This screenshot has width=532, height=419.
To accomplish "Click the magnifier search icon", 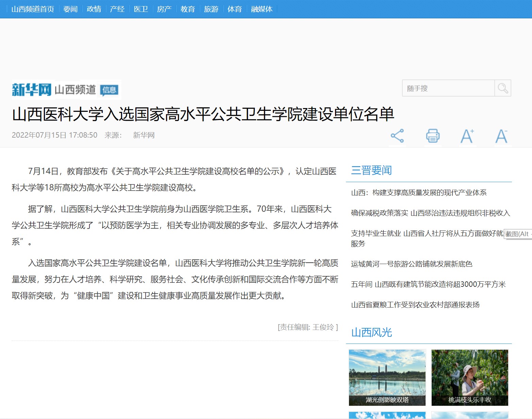I will tap(503, 88).
